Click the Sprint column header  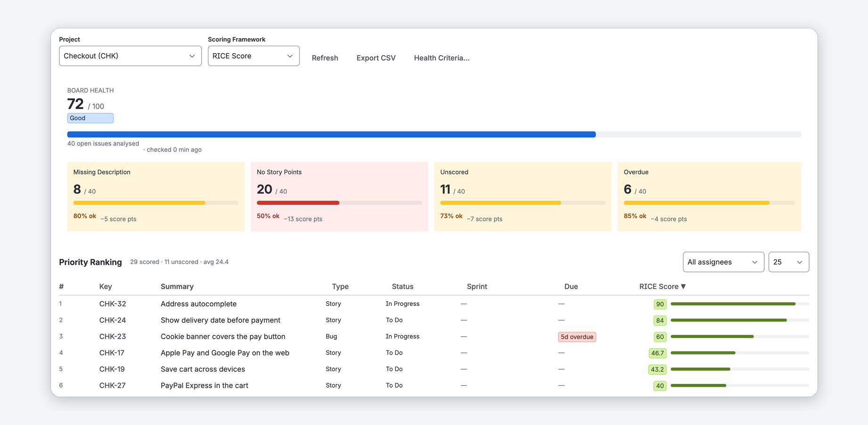coord(477,287)
